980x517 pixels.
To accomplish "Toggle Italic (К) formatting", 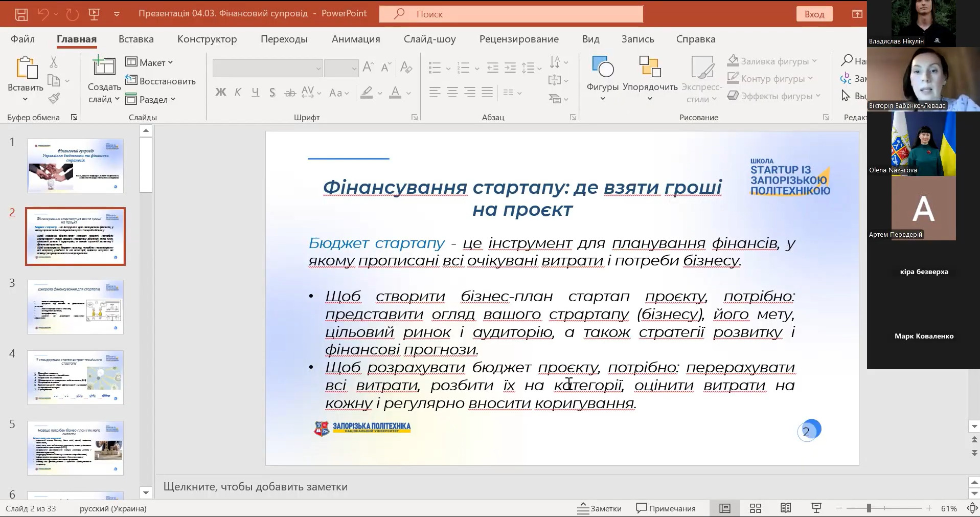I will click(238, 93).
